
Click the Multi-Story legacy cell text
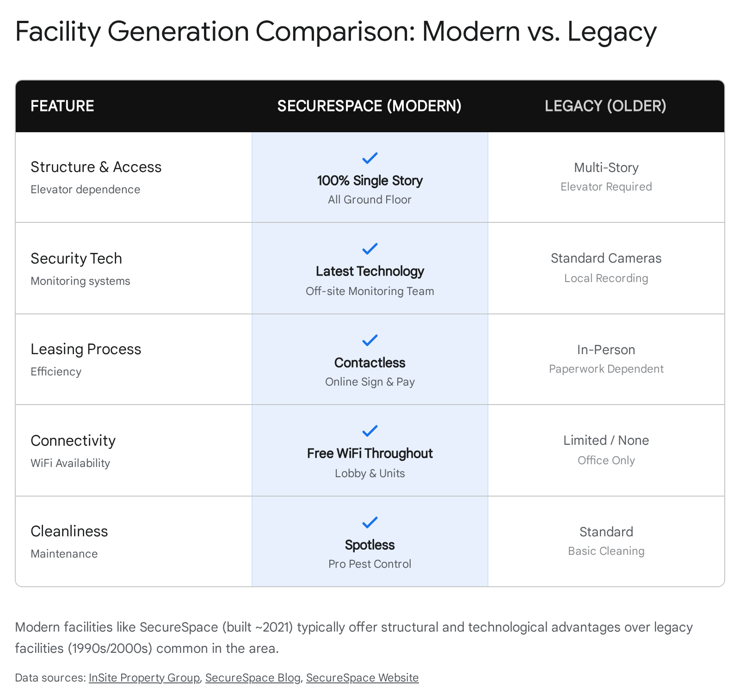[x=606, y=167]
